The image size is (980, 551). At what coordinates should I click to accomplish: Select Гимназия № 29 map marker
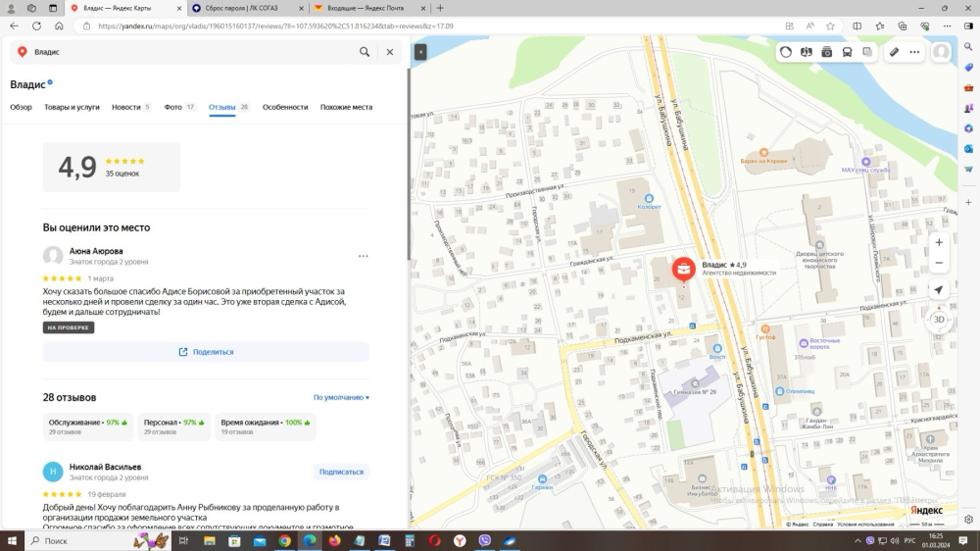click(x=695, y=383)
